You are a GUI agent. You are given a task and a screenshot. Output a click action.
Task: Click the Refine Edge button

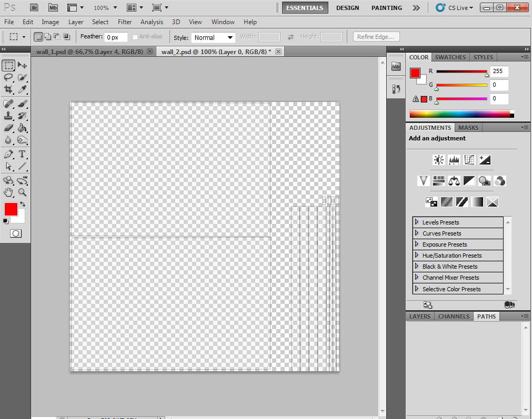(376, 37)
